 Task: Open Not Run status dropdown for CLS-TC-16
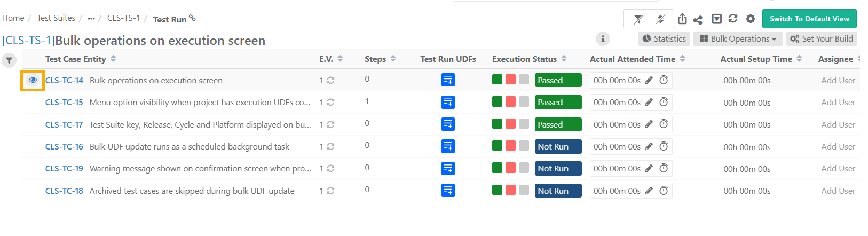point(558,146)
